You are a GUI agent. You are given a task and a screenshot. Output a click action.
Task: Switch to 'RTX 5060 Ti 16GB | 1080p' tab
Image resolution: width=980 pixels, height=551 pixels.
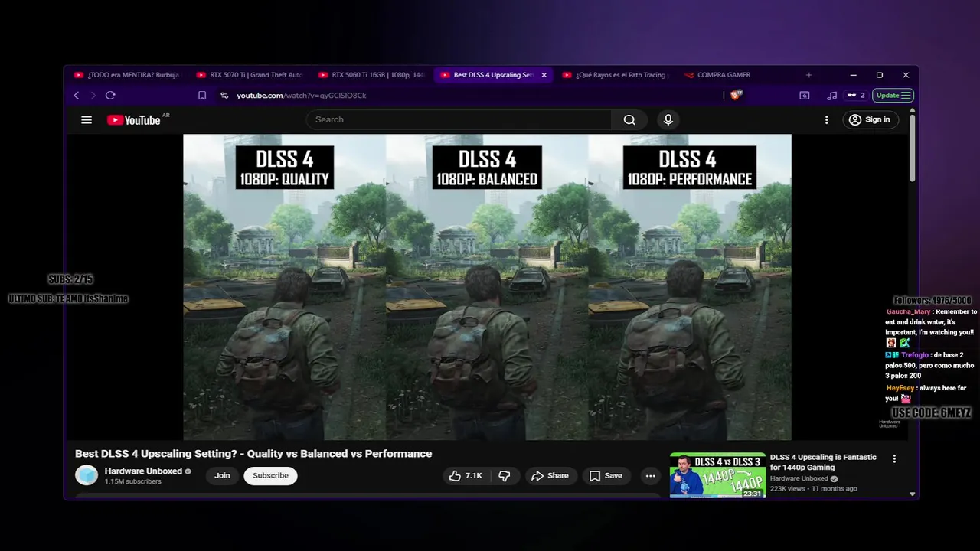[x=371, y=75]
